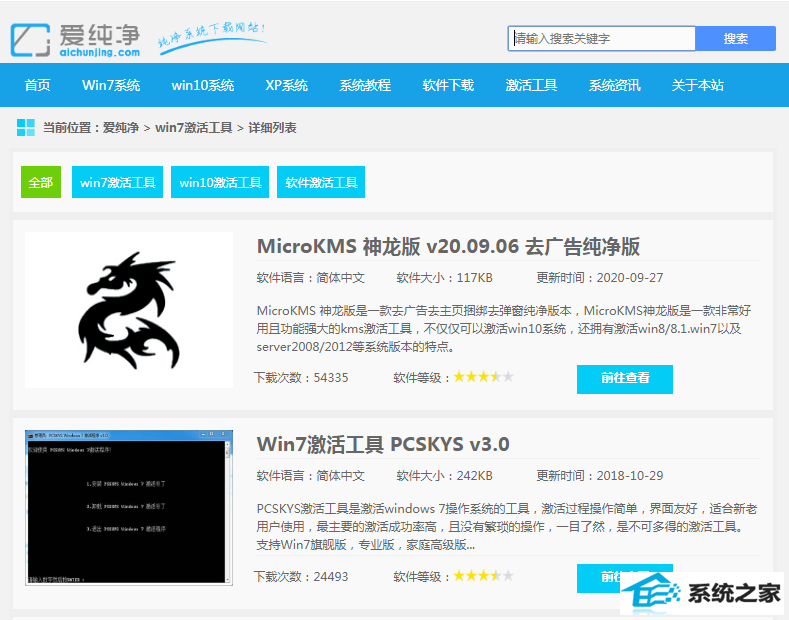Click the 更新时间：2018-10-29 text
The width and height of the screenshot is (789, 620).
pyautogui.click(x=600, y=476)
